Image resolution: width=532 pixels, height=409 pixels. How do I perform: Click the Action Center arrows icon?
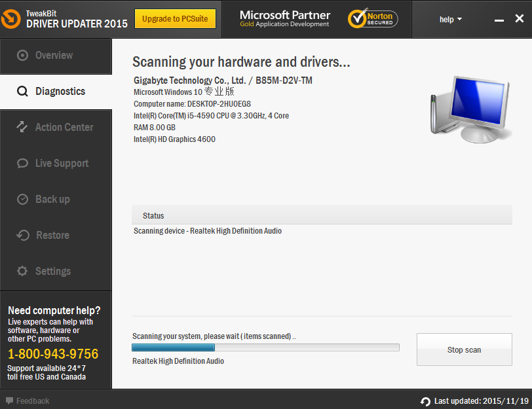22,127
